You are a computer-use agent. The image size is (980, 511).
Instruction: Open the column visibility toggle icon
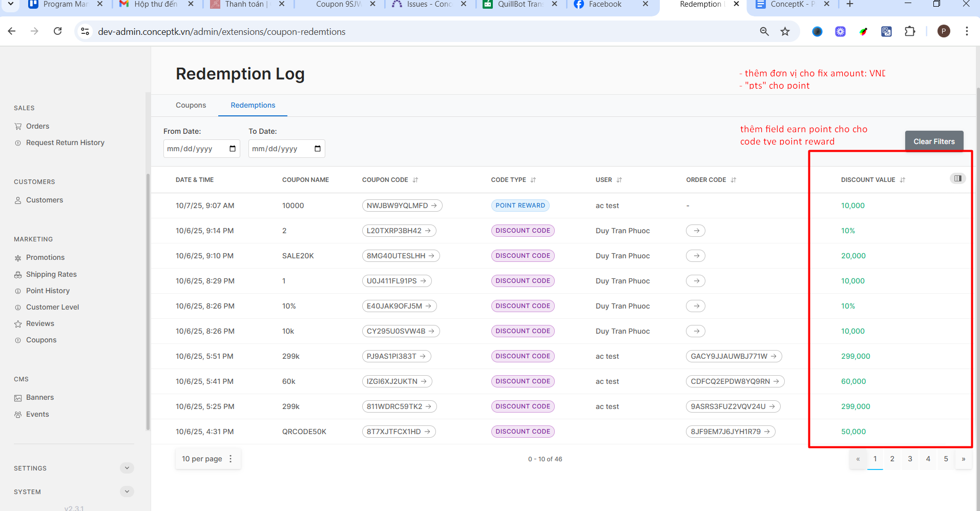pyautogui.click(x=957, y=178)
